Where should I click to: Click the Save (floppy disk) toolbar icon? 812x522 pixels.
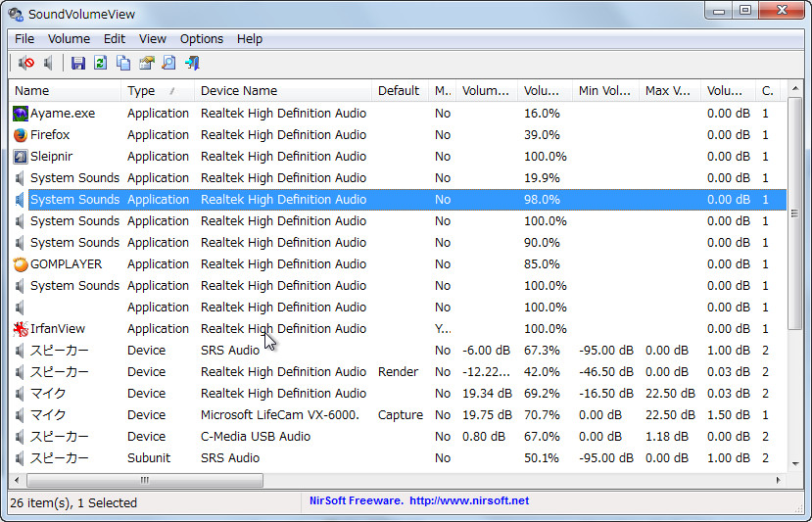pyautogui.click(x=78, y=64)
